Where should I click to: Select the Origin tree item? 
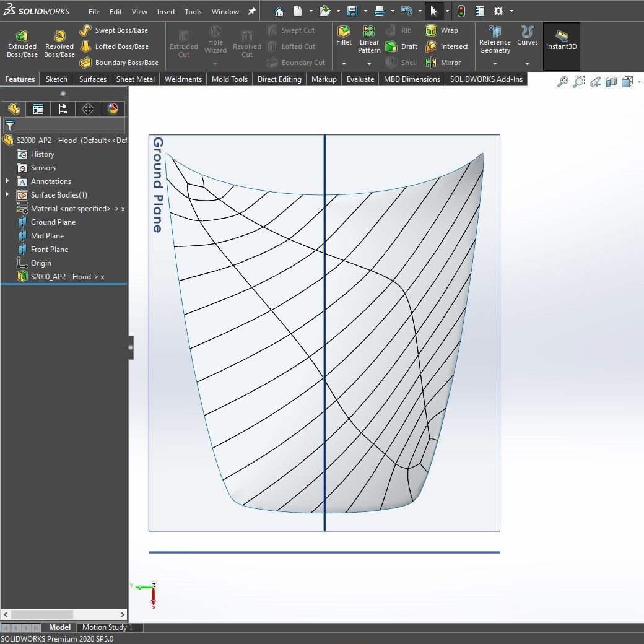pyautogui.click(x=41, y=263)
